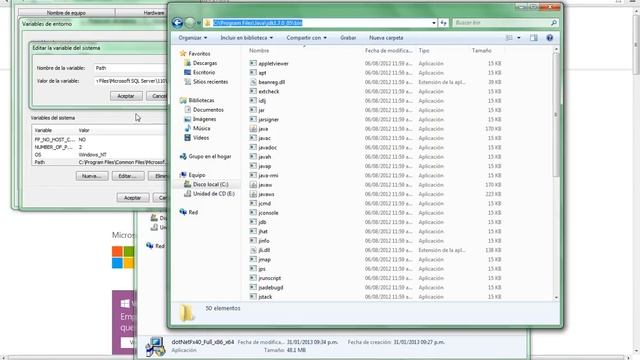The image size is (640, 360).
Task: Select the jconsole file icon
Action: (x=253, y=213)
